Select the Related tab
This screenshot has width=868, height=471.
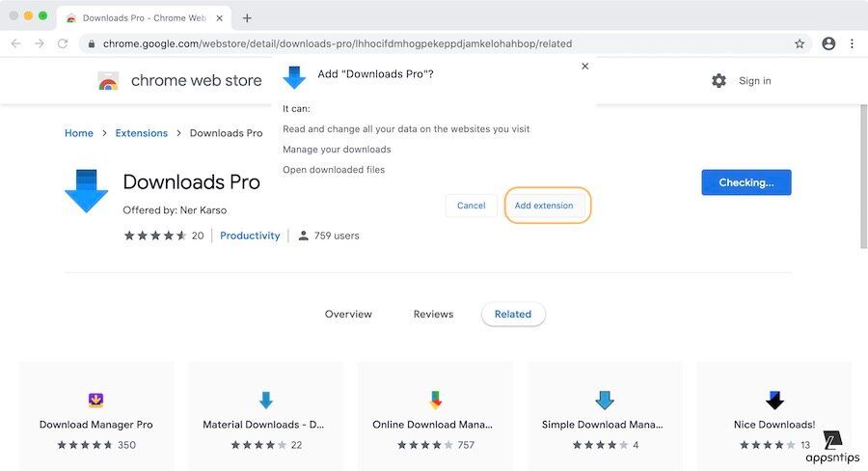513,314
